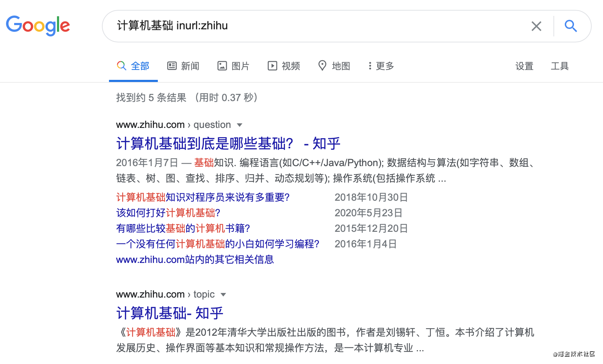
Task: Open sitelink 计算机基础知识对程序员来说有多重要？
Action: click(203, 197)
